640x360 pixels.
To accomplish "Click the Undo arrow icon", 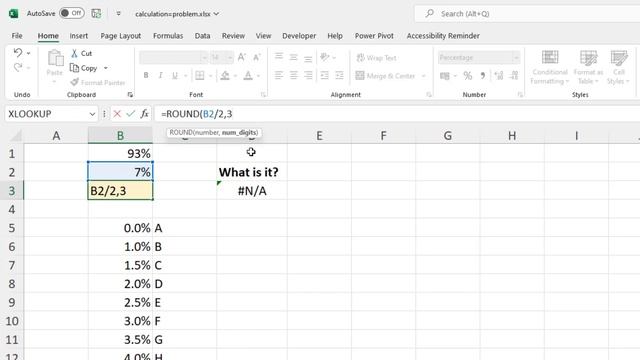I will tap(18, 53).
